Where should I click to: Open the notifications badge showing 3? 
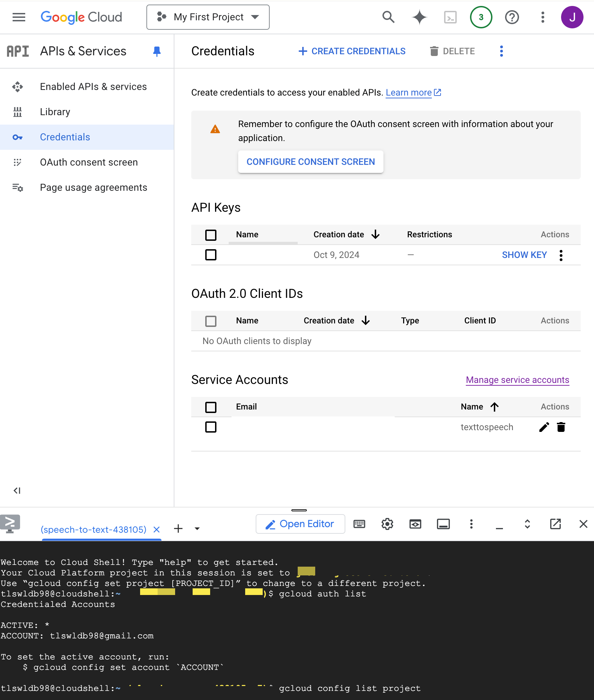point(481,17)
